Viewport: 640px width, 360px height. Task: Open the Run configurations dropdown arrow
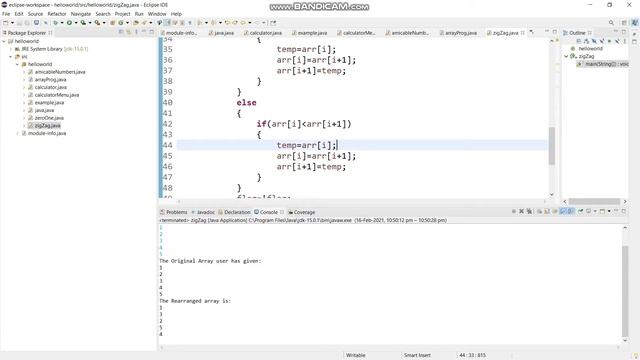pyautogui.click(x=76, y=23)
